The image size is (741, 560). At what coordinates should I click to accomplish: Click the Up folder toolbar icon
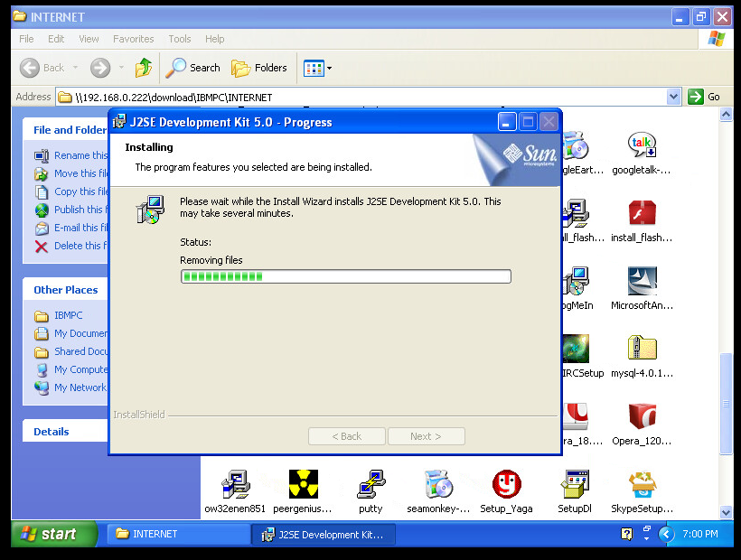tap(144, 68)
